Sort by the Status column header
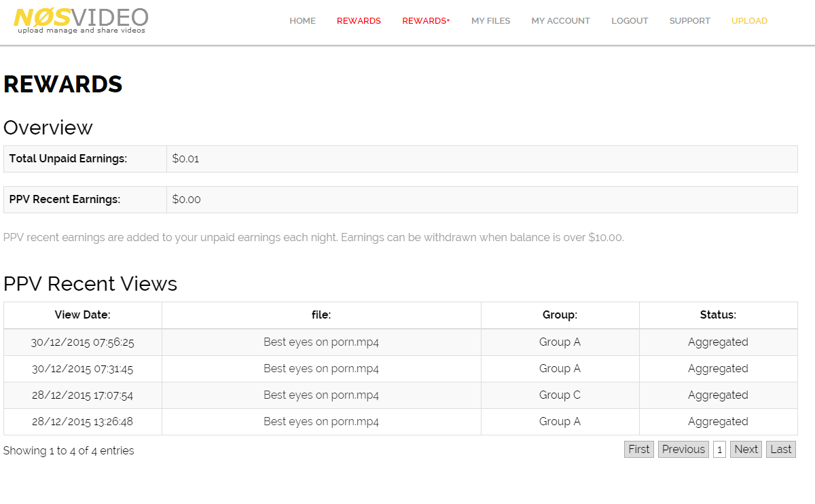This screenshot has height=504, width=815. tap(719, 315)
